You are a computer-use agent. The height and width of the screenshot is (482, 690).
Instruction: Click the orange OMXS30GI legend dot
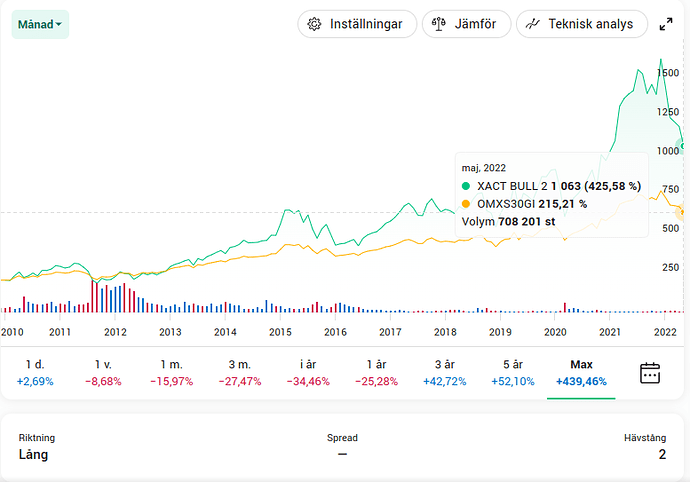466,204
